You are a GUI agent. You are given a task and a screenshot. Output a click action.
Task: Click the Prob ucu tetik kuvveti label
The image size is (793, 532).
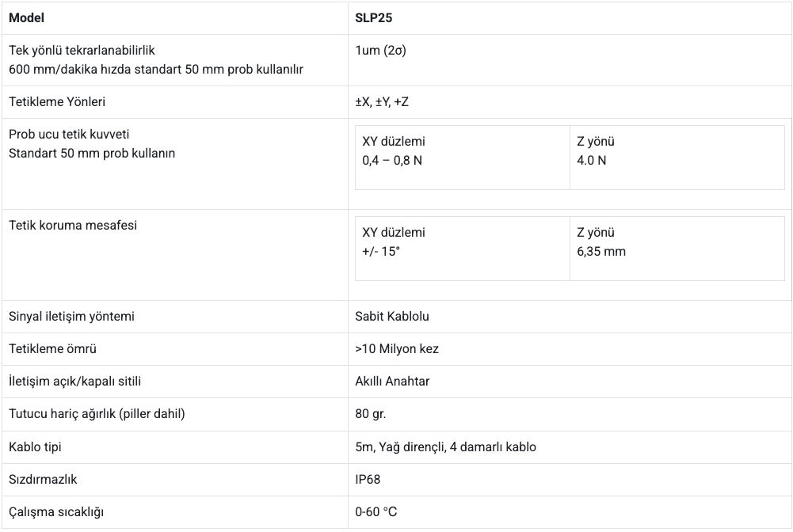click(69, 135)
